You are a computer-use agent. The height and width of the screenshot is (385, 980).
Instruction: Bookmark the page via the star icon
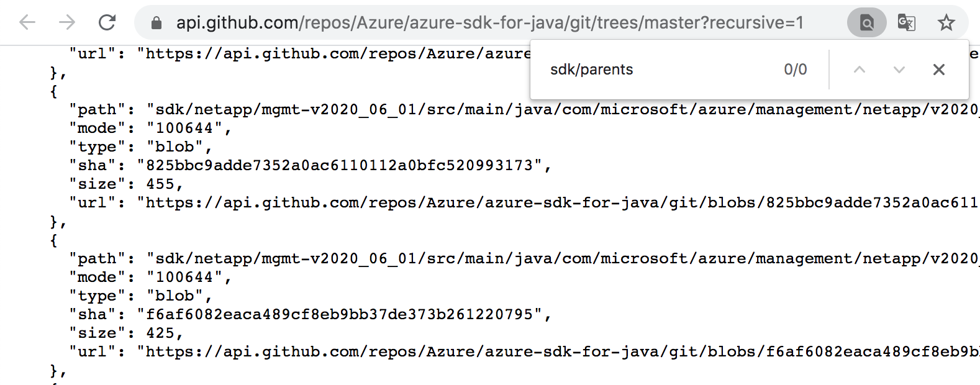pyautogui.click(x=946, y=22)
